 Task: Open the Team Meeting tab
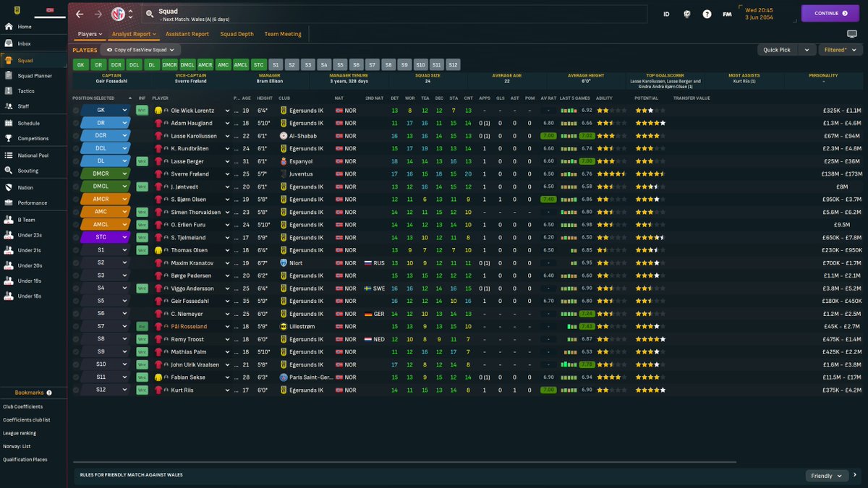coord(281,33)
